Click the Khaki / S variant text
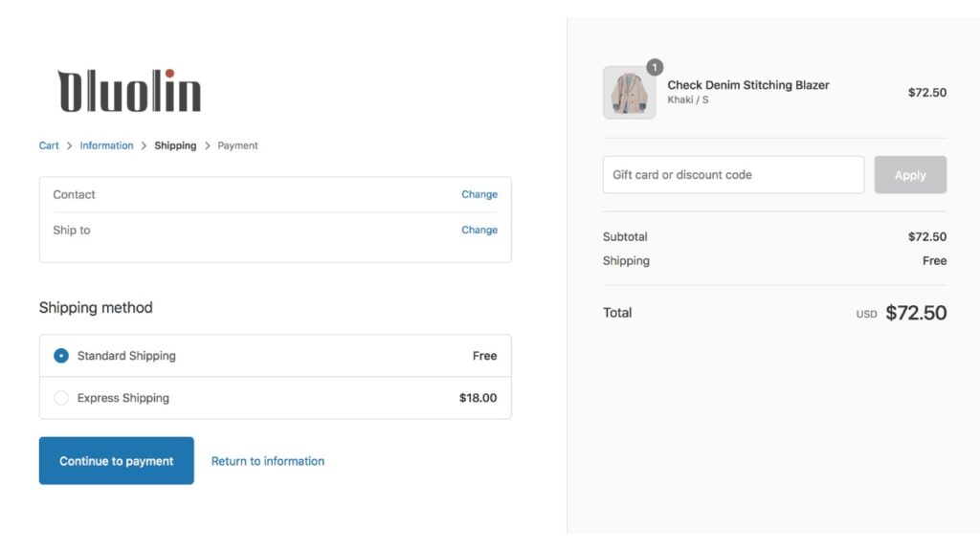The height and width of the screenshot is (551, 980). click(687, 99)
